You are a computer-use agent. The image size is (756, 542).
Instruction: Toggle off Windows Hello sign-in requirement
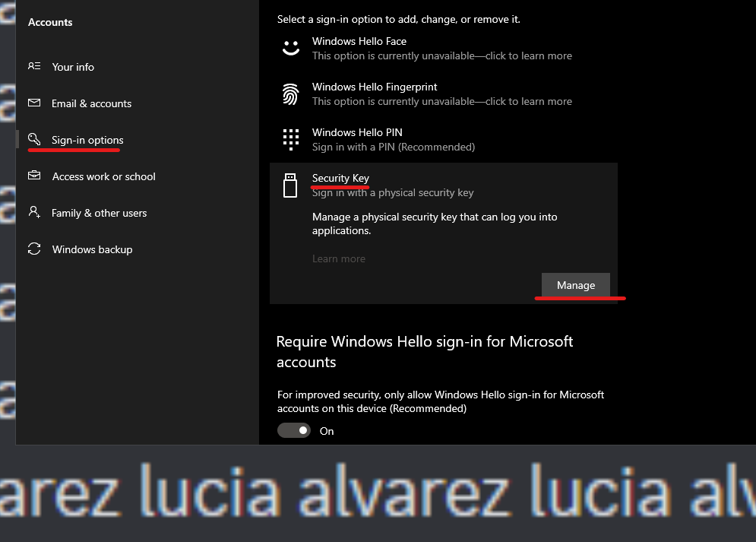coord(293,430)
